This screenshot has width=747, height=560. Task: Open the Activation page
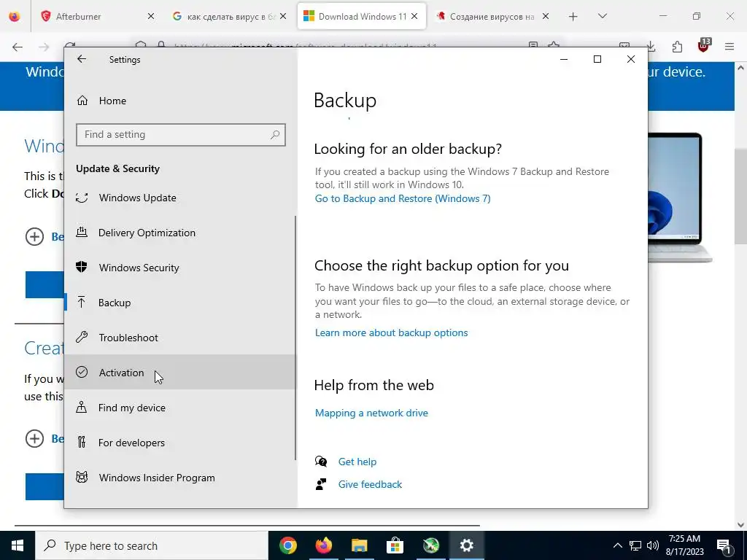click(x=180, y=373)
